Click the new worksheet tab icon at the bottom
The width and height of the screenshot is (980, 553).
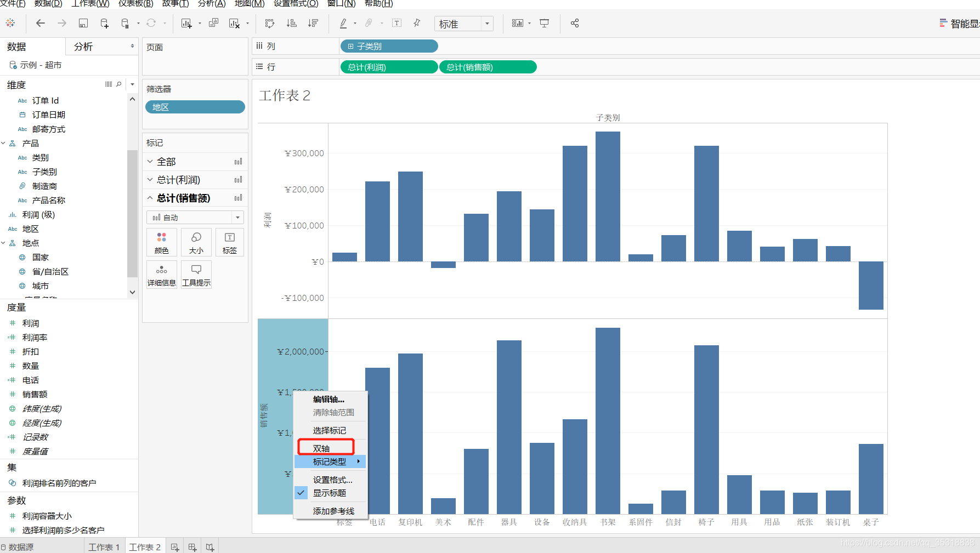coord(175,547)
